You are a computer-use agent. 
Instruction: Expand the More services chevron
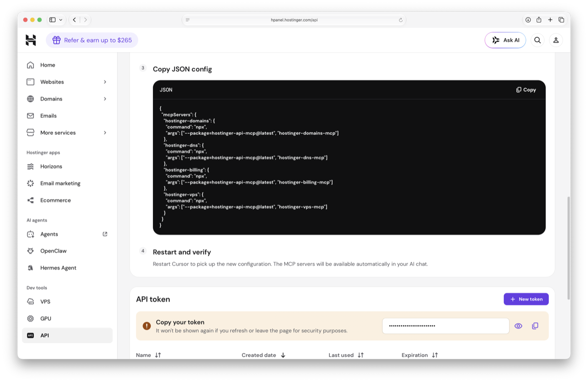point(105,132)
